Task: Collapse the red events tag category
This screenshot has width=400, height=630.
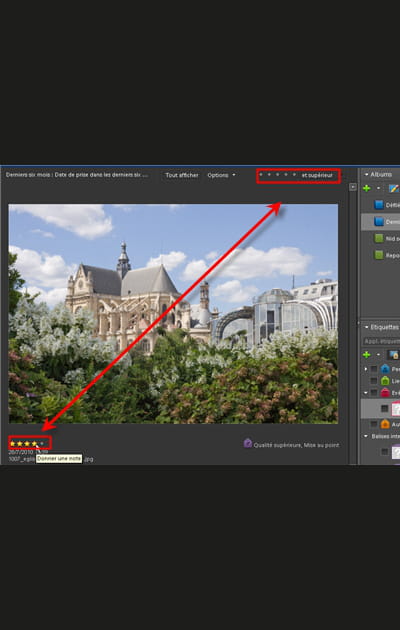Action: [x=366, y=393]
